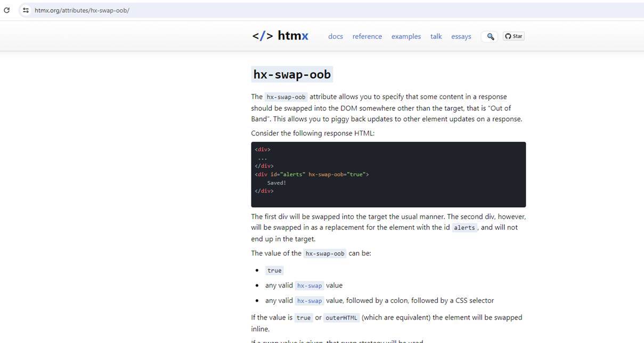Open the essays navigation link
This screenshot has width=644, height=343.
461,36
